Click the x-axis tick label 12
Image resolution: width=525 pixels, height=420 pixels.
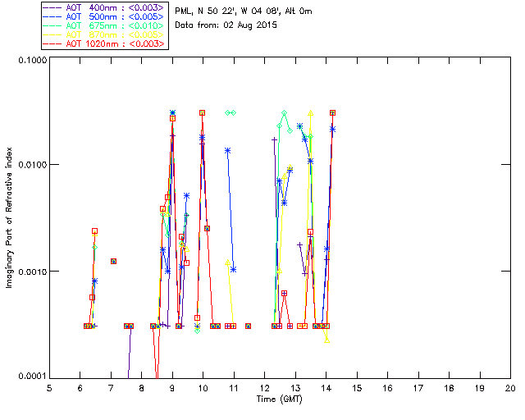point(264,388)
